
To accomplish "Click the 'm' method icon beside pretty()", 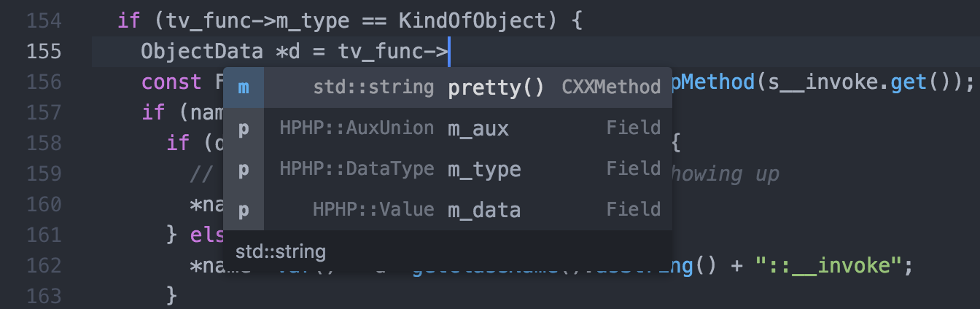I will point(244,87).
